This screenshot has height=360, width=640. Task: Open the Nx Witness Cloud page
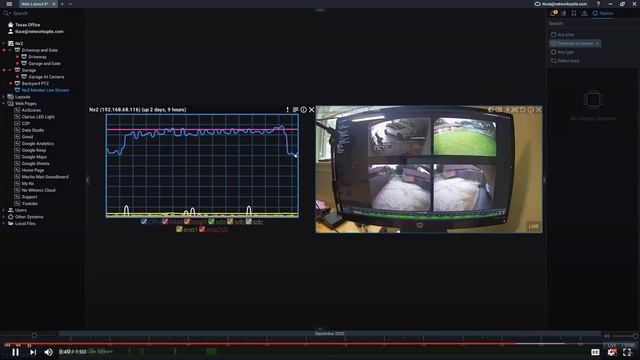pyautogui.click(x=38, y=190)
